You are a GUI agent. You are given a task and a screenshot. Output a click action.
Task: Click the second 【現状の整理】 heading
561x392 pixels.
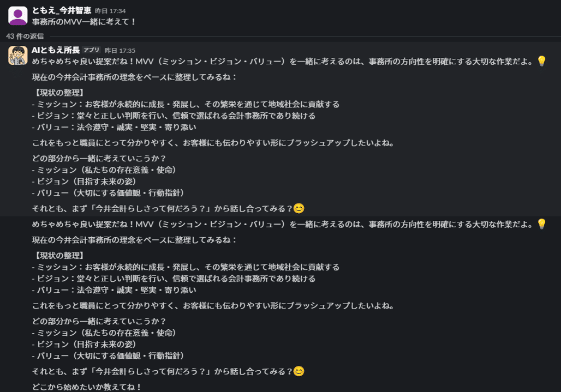point(58,255)
